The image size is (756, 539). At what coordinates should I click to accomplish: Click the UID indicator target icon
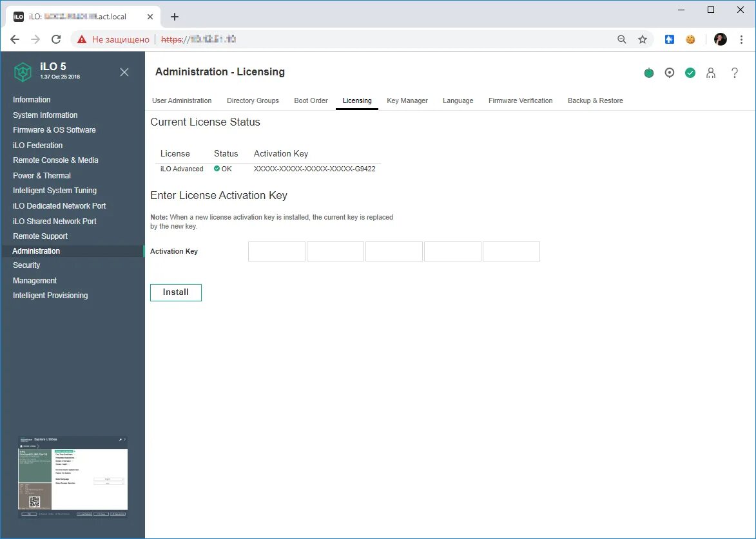point(669,73)
